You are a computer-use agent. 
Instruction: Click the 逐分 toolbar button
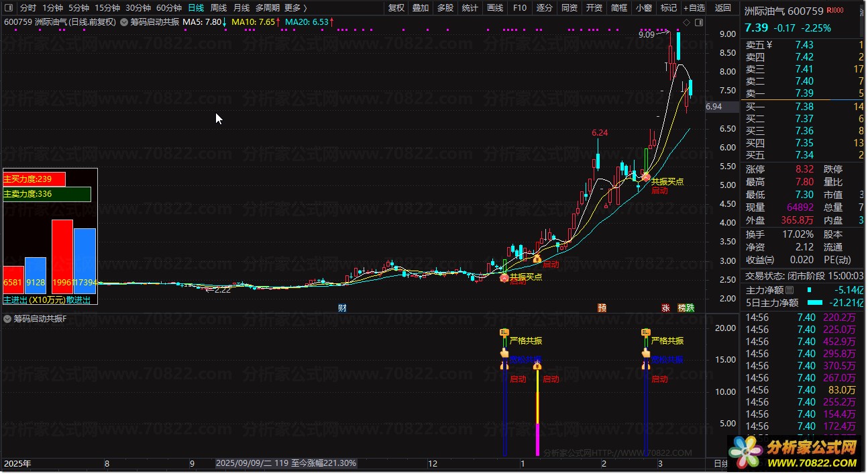point(545,8)
